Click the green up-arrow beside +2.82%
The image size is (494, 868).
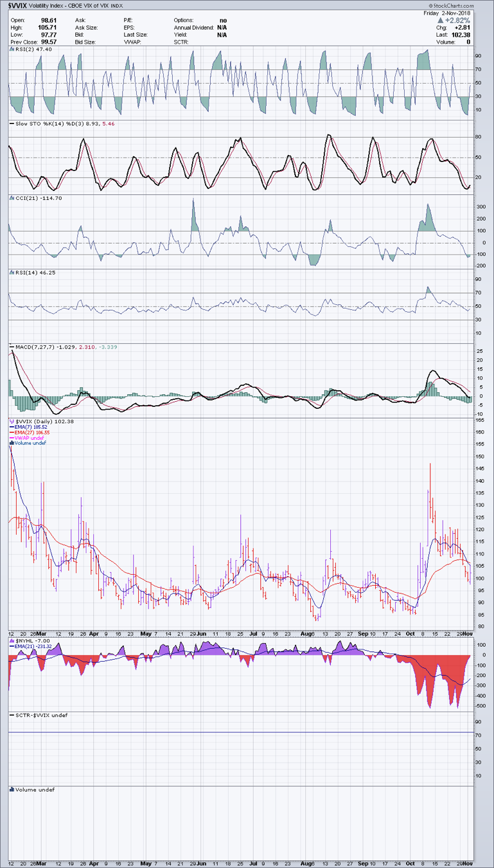[441, 20]
